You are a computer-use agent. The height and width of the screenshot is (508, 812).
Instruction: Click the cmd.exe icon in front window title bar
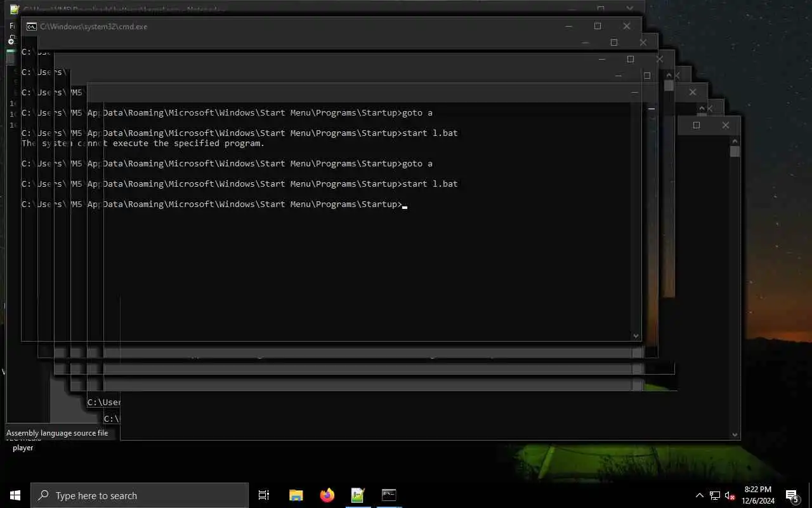[31, 27]
